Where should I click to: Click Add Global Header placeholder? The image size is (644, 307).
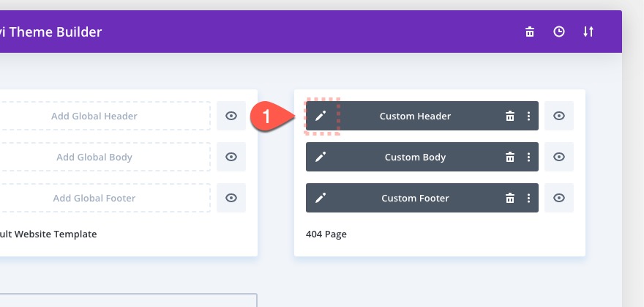pos(105,116)
